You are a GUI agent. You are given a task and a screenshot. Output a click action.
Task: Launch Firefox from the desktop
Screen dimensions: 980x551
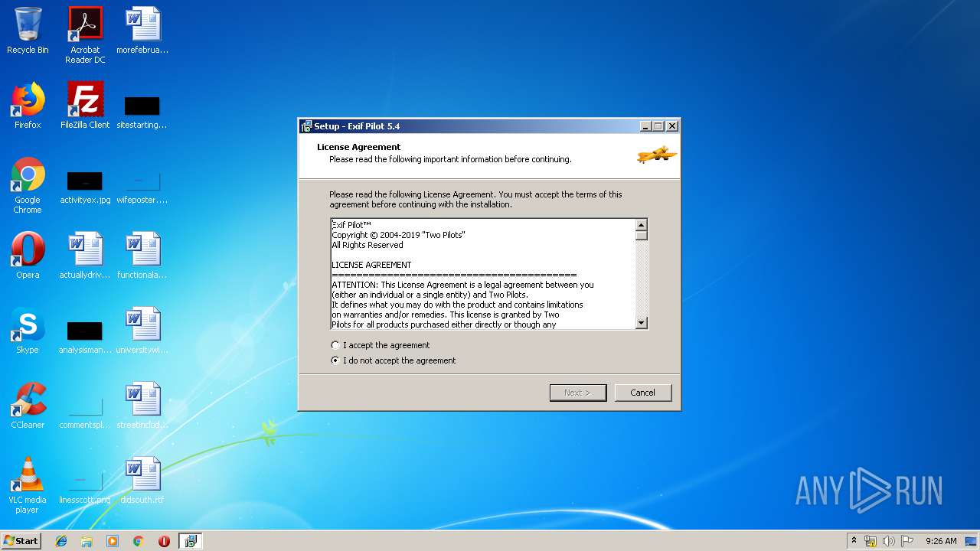[28, 106]
